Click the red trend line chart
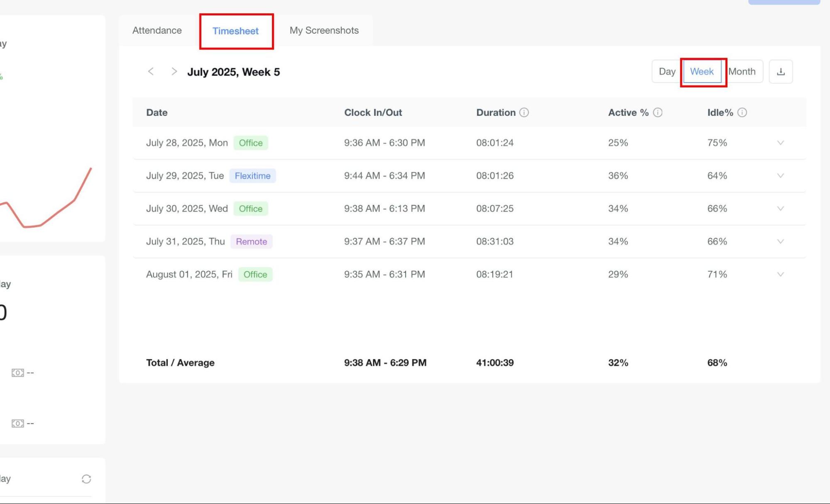This screenshot has height=504, width=830. tap(58, 213)
